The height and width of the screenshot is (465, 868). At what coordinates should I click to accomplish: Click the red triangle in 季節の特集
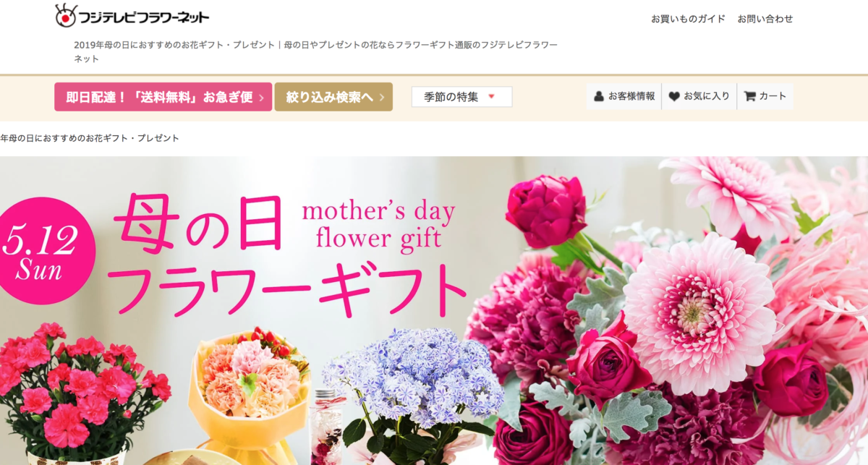pyautogui.click(x=492, y=96)
